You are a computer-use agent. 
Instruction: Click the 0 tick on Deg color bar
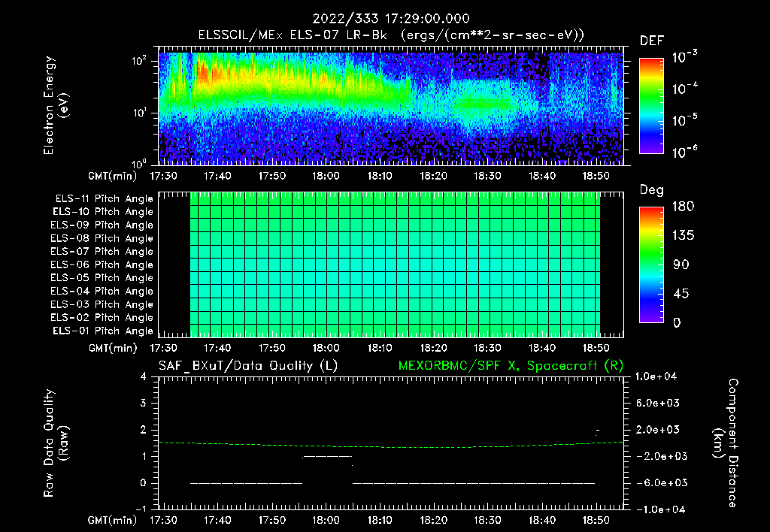[678, 323]
